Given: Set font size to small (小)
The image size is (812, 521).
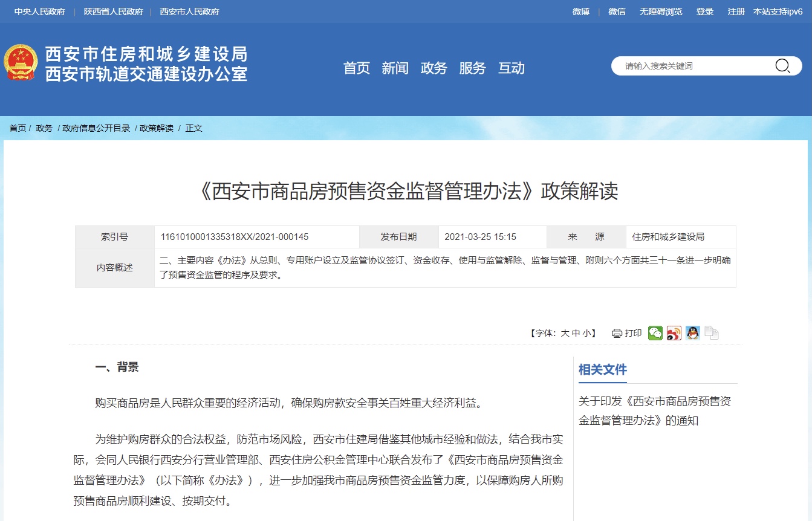Looking at the screenshot, I should click(586, 333).
